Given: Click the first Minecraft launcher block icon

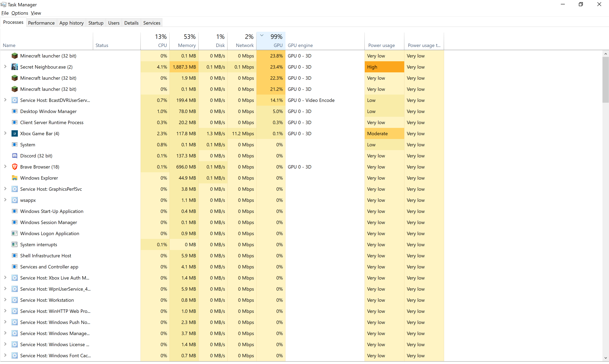Looking at the screenshot, I should pos(14,56).
